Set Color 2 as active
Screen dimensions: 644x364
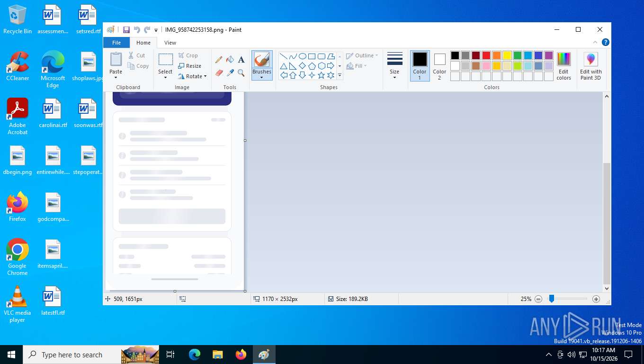439,66
